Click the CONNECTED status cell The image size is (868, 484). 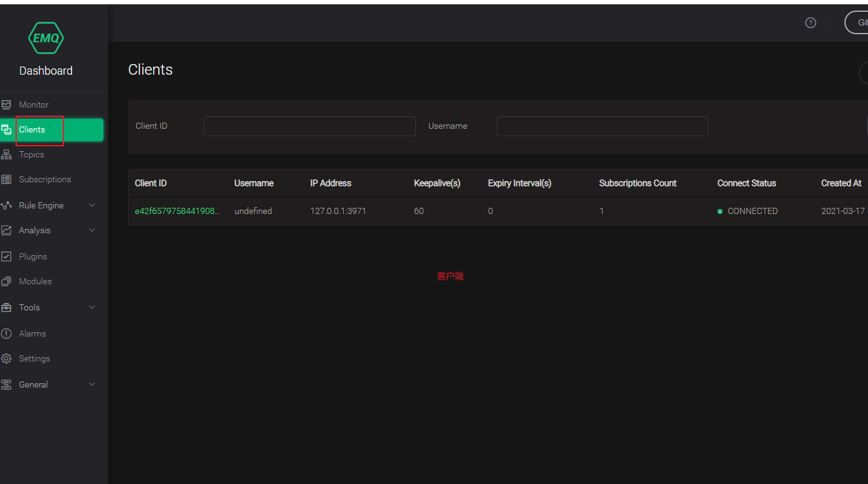coord(747,211)
